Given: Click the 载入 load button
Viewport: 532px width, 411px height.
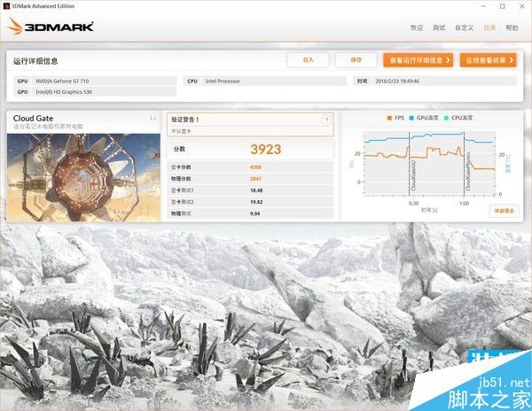Looking at the screenshot, I should (308, 60).
